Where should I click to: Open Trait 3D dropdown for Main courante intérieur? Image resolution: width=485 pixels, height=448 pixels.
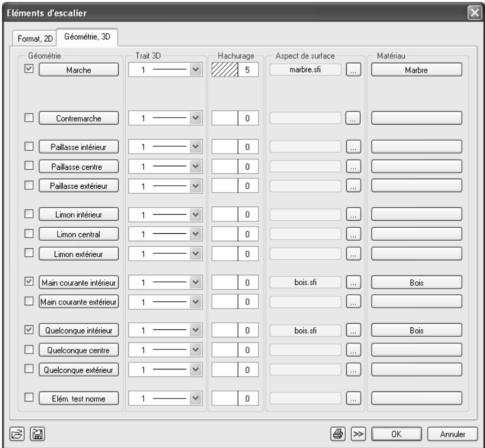pos(195,282)
